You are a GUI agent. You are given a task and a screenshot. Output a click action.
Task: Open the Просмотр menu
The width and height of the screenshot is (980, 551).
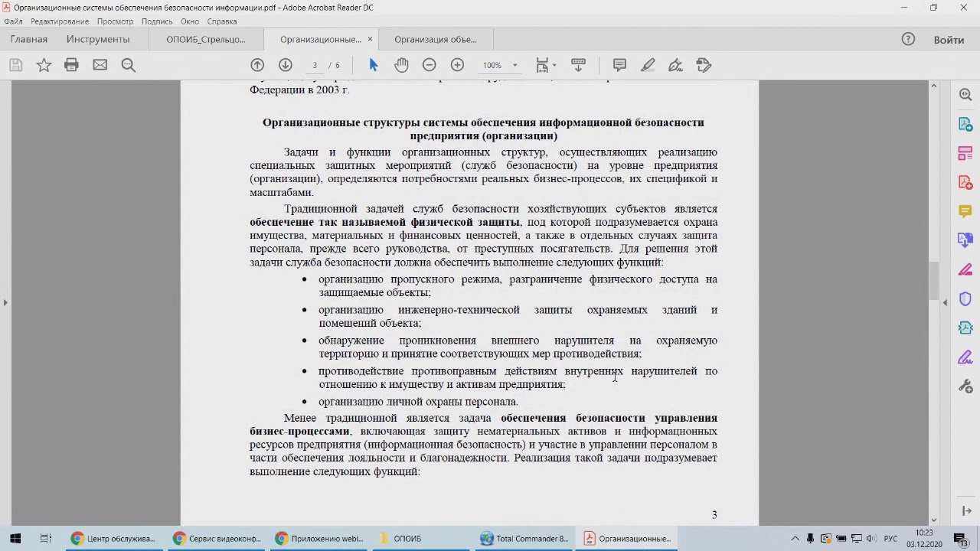[115, 21]
